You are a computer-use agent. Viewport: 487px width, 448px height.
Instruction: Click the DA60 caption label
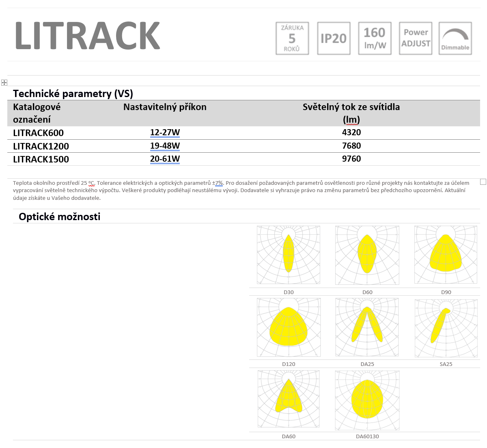coord(289,436)
